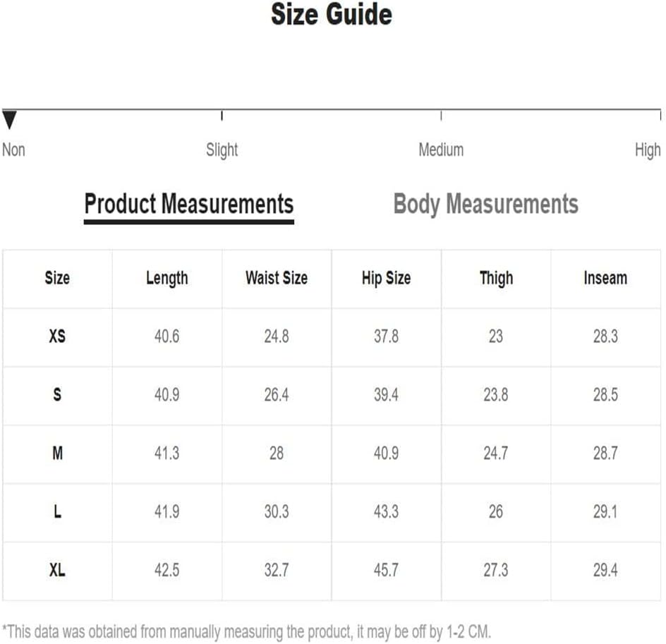Click the Thigh column header
Screen dimensions: 666x644
pos(496,279)
